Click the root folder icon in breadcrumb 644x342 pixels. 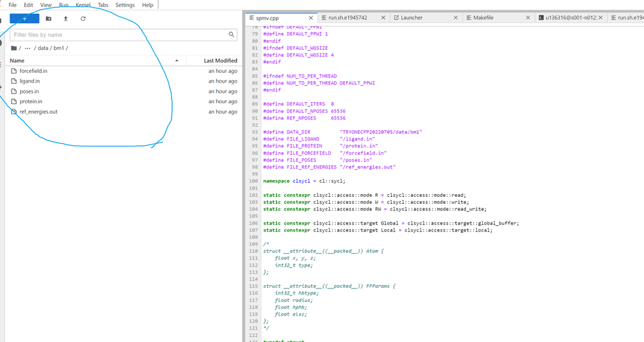tap(14, 48)
